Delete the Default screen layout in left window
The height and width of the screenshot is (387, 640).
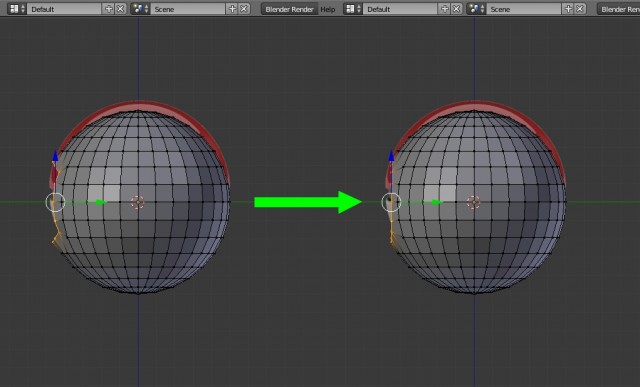coord(120,9)
